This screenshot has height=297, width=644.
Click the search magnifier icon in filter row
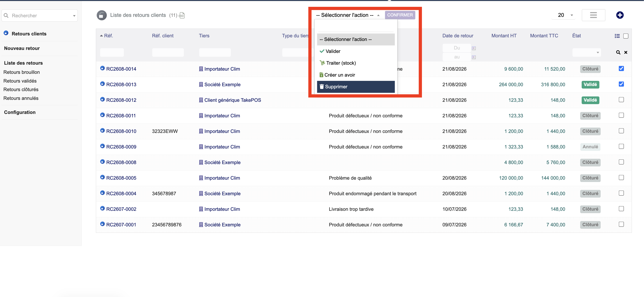618,52
